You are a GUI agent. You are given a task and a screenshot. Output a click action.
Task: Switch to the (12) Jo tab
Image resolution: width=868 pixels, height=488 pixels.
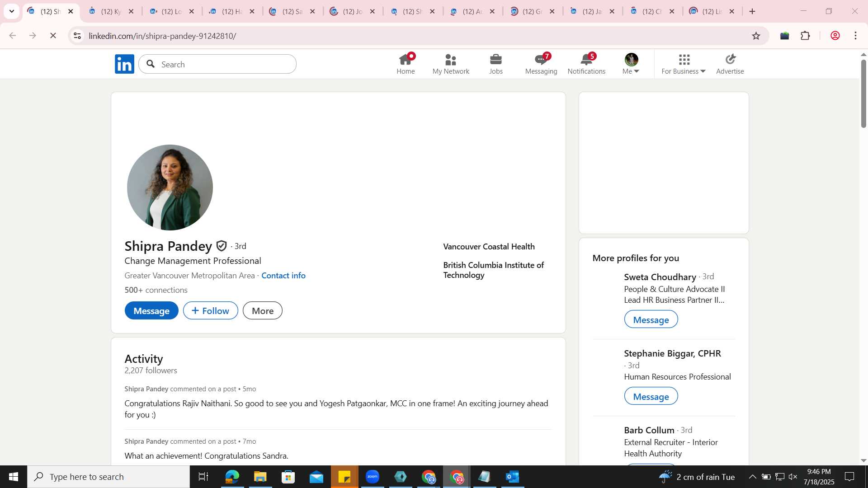(x=353, y=11)
